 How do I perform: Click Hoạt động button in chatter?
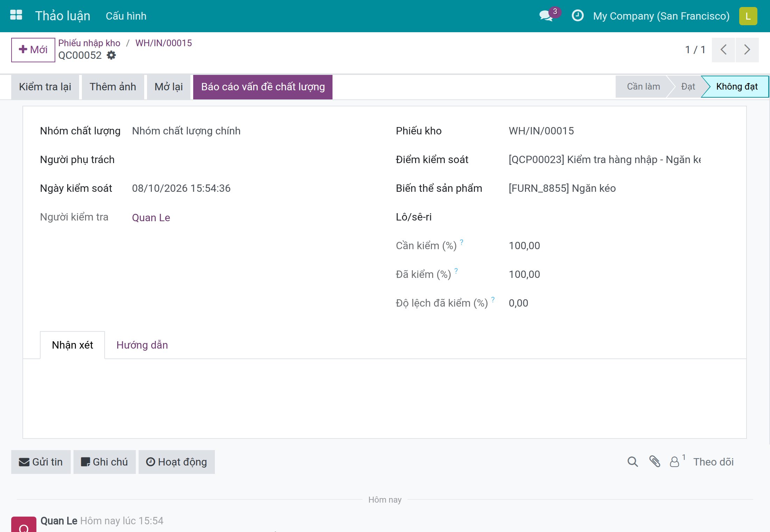click(x=177, y=462)
